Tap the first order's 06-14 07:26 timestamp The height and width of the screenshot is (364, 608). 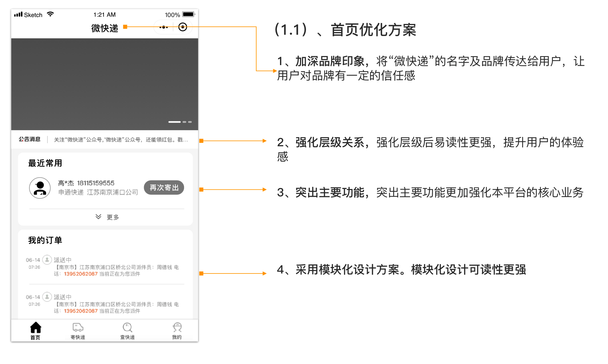33,263
